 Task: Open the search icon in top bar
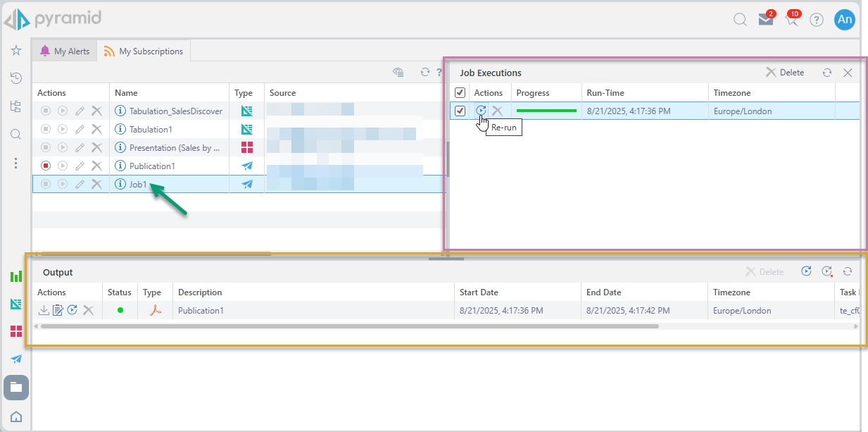(740, 20)
